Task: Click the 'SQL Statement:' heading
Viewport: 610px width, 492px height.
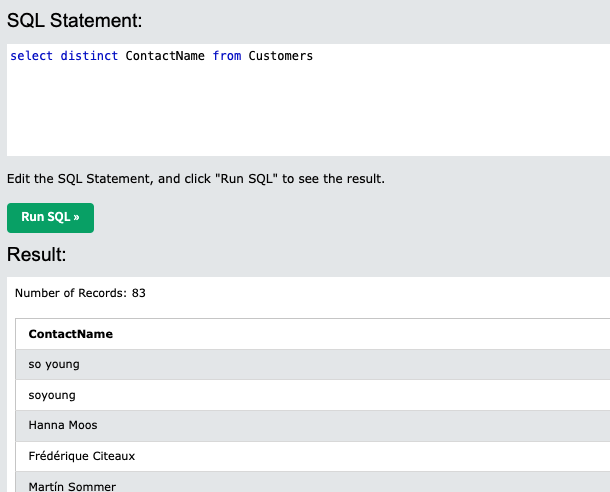Action: pos(75,20)
